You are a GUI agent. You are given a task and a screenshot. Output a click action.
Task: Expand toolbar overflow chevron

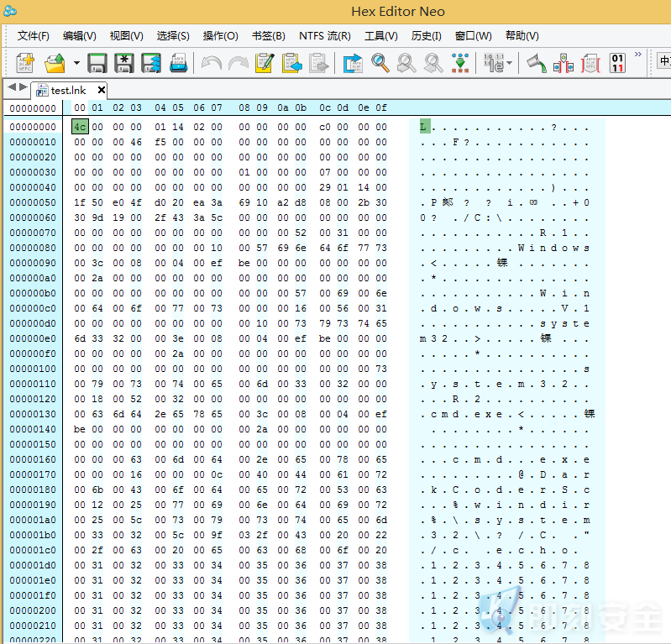pos(638,55)
